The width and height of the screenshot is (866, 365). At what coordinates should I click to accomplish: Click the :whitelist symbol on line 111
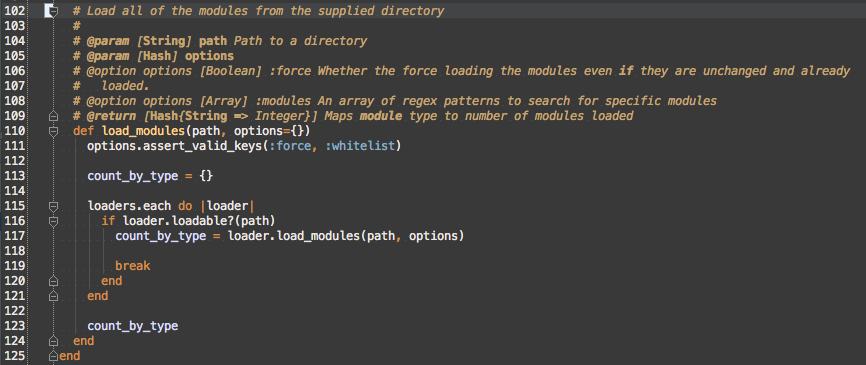click(359, 146)
